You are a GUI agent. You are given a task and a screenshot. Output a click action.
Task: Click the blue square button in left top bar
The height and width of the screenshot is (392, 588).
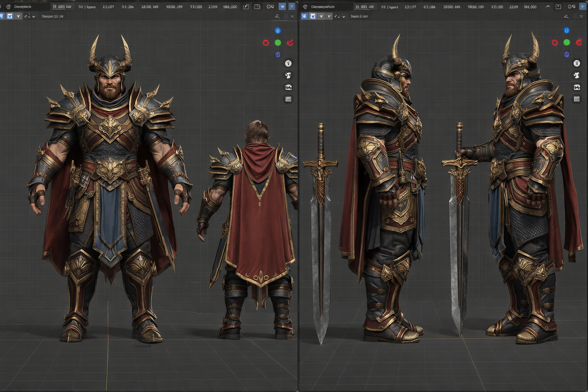coord(282,7)
